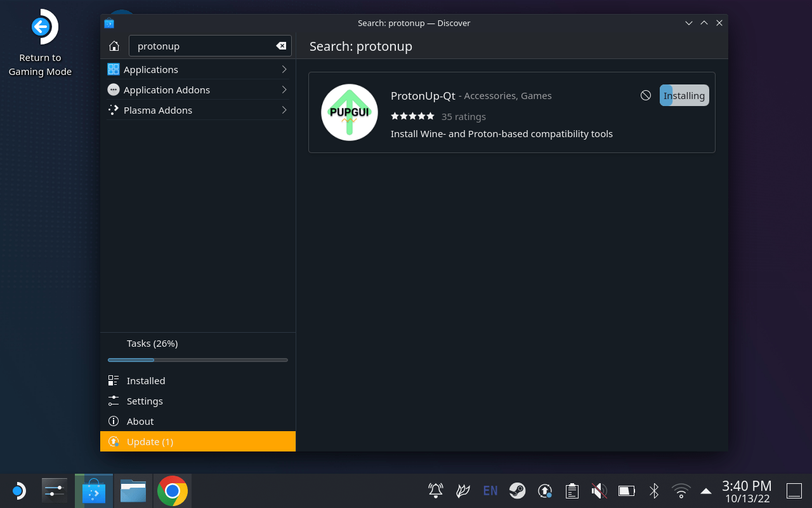
Task: Click the Discover window icon in the title bar
Action: 109,23
